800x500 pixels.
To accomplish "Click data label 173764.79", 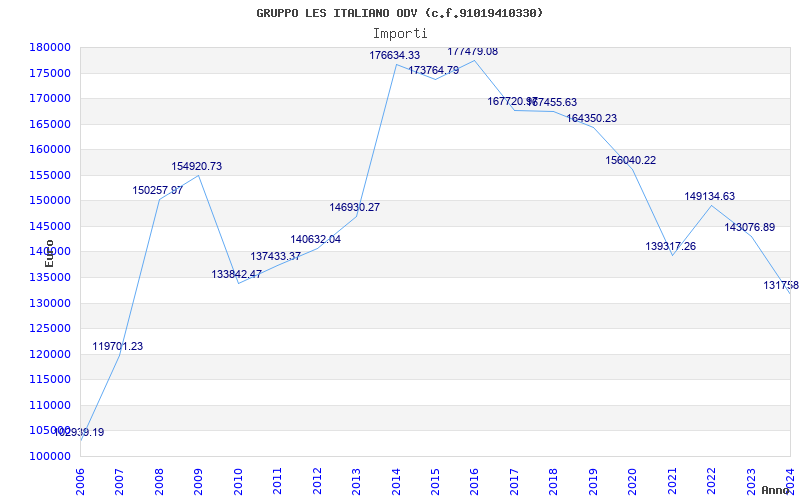I will click(434, 70).
